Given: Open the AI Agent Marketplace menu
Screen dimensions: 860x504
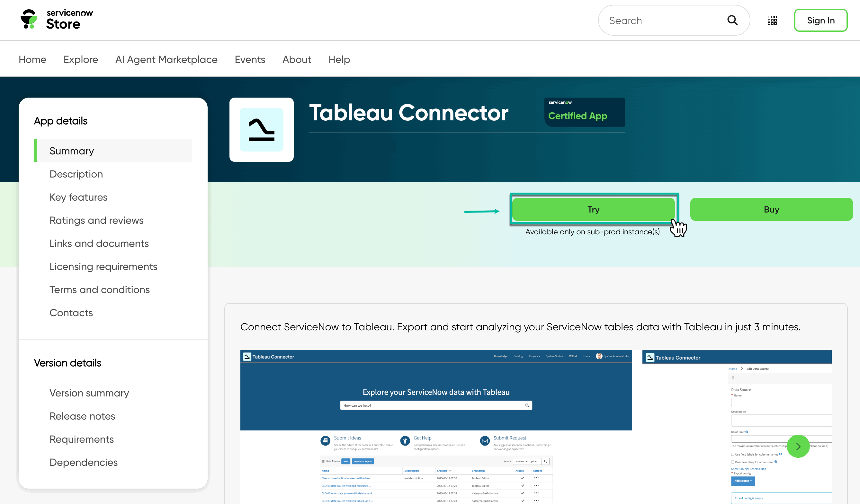Looking at the screenshot, I should coord(166,59).
